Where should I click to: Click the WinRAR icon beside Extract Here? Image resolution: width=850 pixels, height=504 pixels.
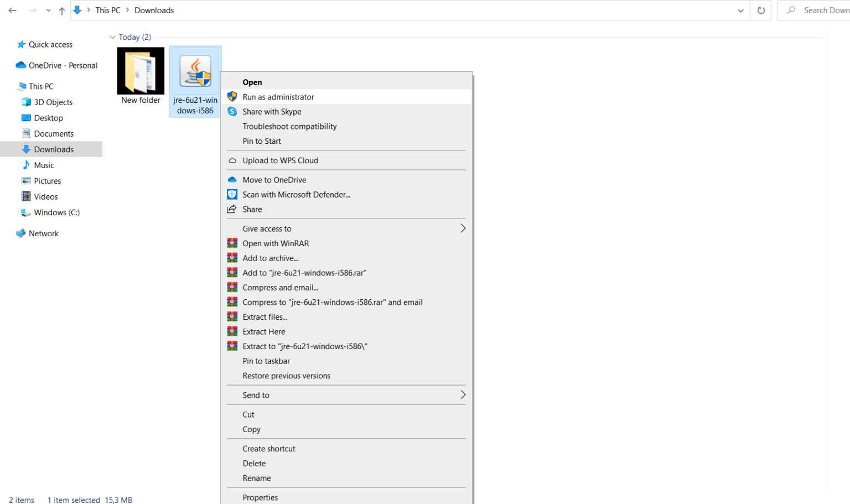click(232, 331)
